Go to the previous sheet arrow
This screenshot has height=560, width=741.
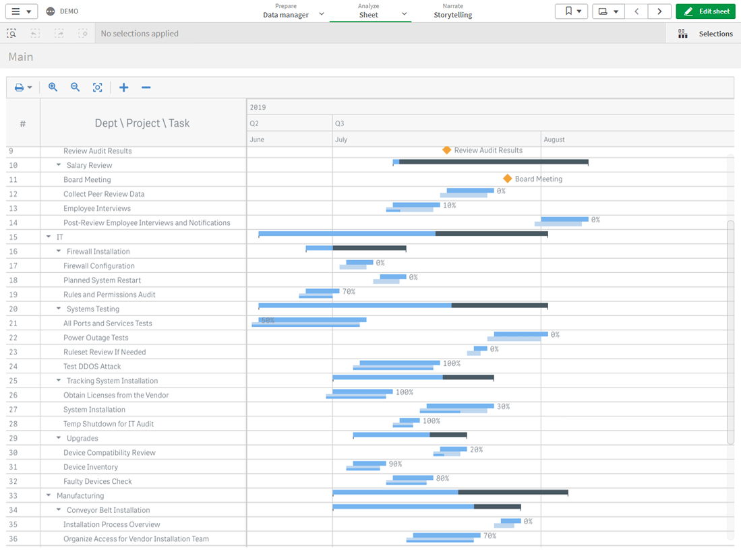coord(636,11)
